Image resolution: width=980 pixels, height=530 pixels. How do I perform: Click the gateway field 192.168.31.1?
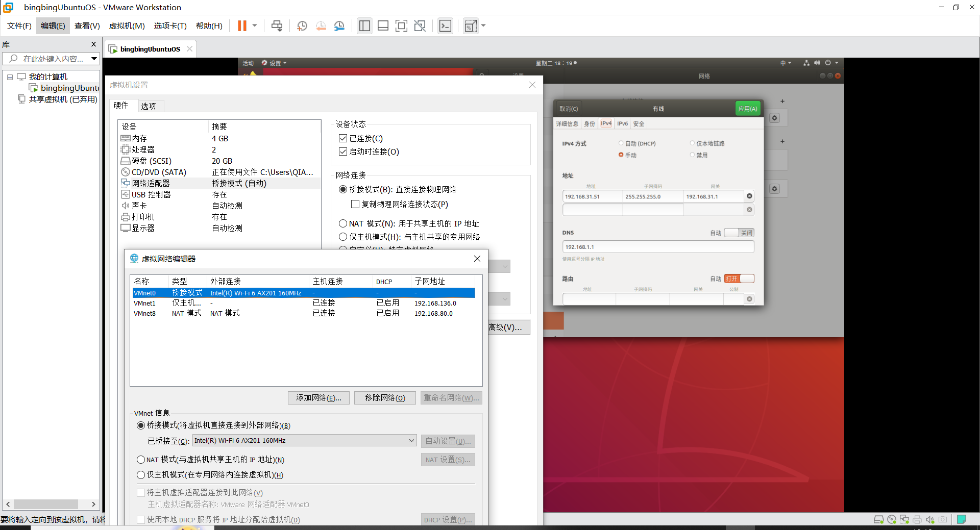coord(713,196)
